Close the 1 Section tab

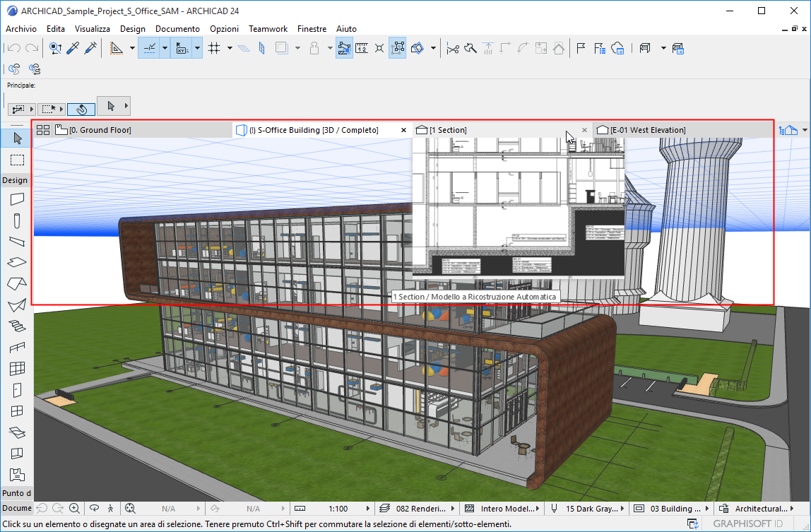(584, 130)
